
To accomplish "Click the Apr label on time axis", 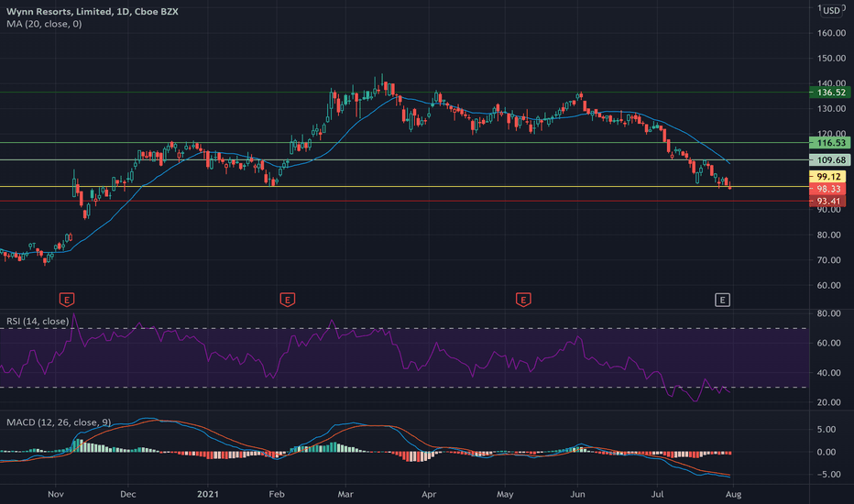I will [429, 494].
